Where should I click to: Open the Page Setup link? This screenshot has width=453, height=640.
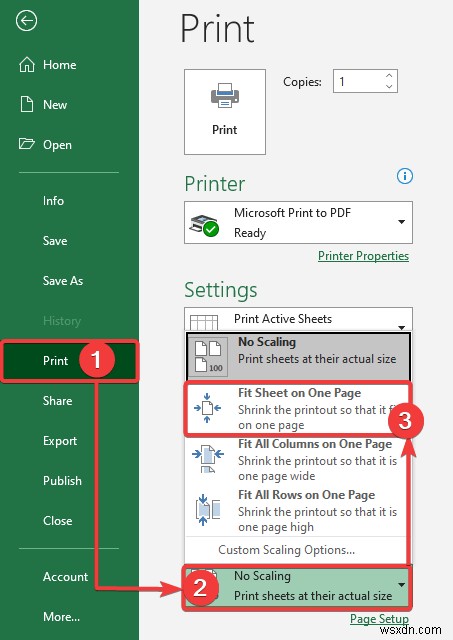[x=379, y=619]
